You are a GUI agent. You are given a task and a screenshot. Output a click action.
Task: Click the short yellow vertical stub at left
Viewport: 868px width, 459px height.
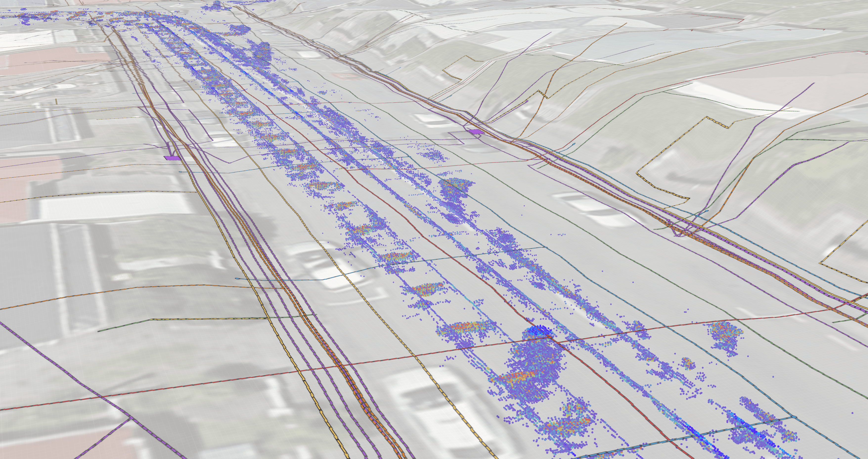(x=56, y=101)
